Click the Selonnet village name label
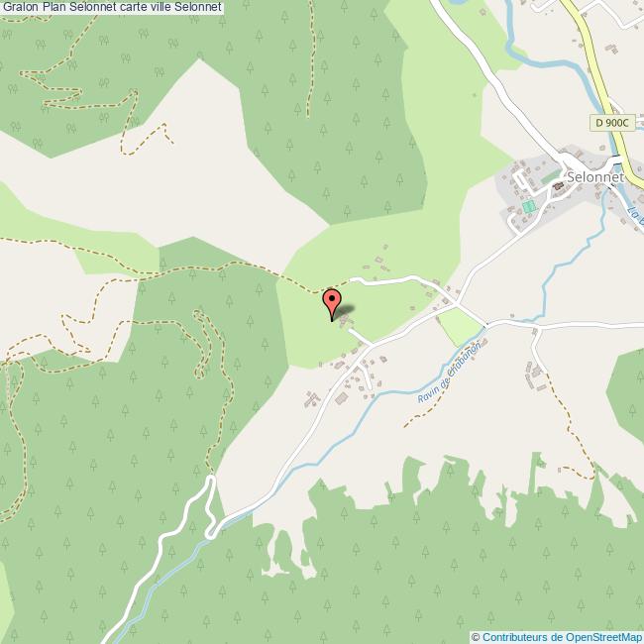Viewport: 644px width, 644px height. pos(595,177)
